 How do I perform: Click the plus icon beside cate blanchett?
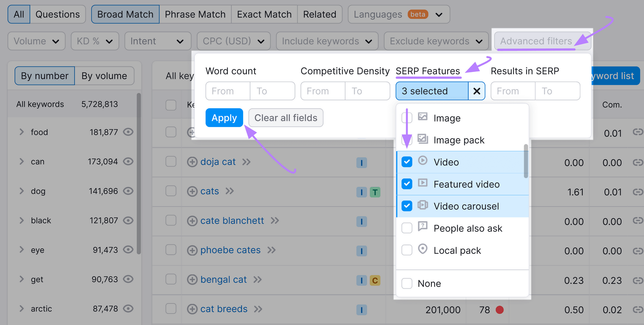coord(192,221)
